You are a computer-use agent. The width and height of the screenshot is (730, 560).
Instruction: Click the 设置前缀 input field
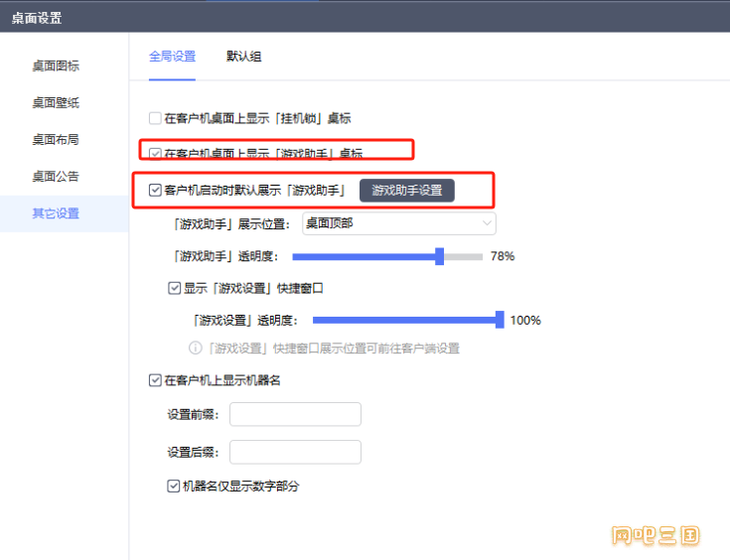point(295,414)
